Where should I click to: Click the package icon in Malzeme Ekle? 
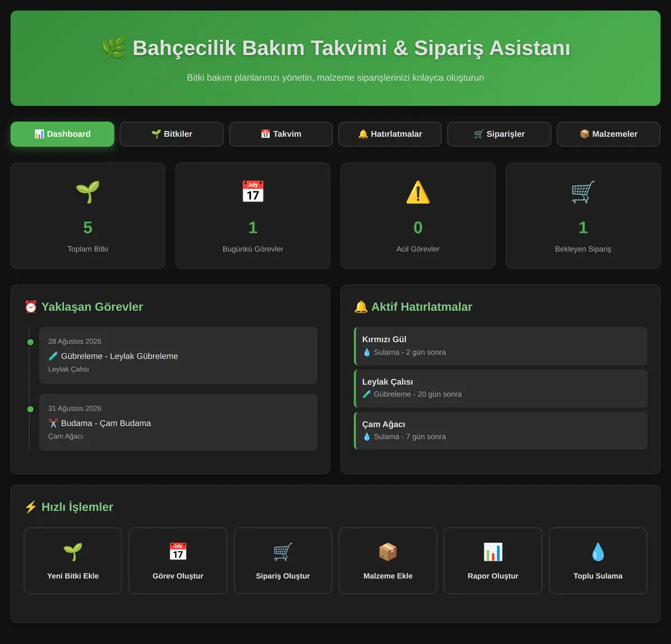click(x=388, y=552)
